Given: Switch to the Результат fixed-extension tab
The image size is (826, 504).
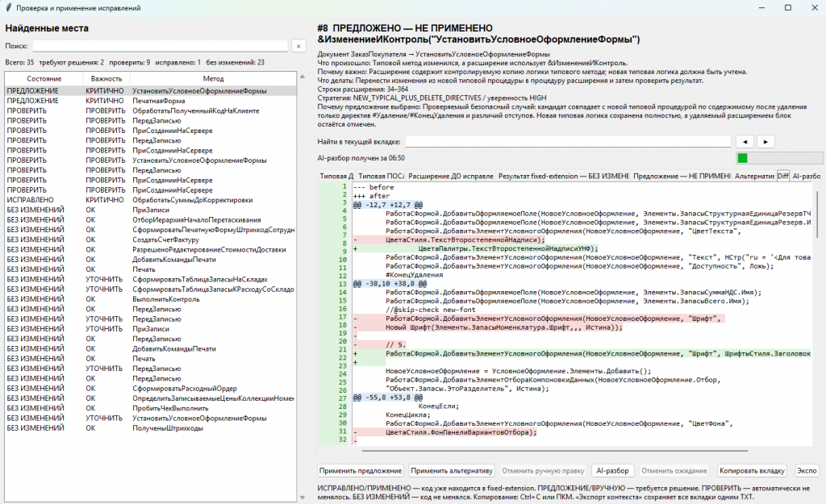Looking at the screenshot, I should [564, 176].
